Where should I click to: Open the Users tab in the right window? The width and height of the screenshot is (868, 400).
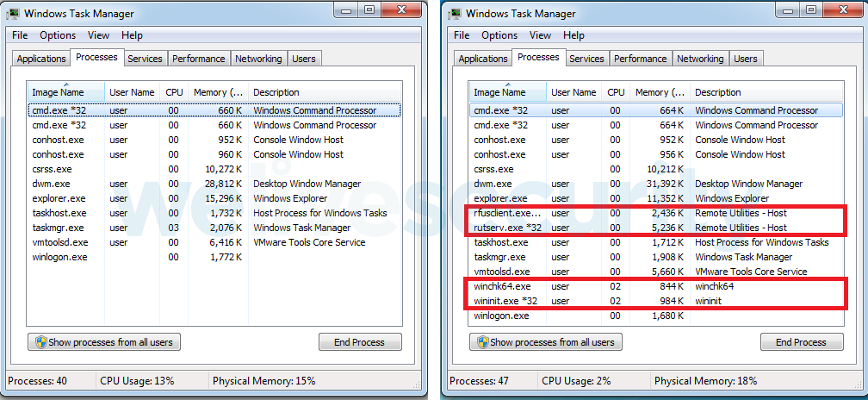point(746,59)
